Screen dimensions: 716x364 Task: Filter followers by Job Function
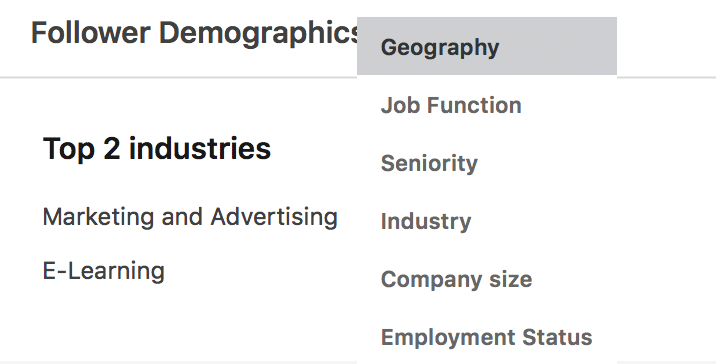487,105
